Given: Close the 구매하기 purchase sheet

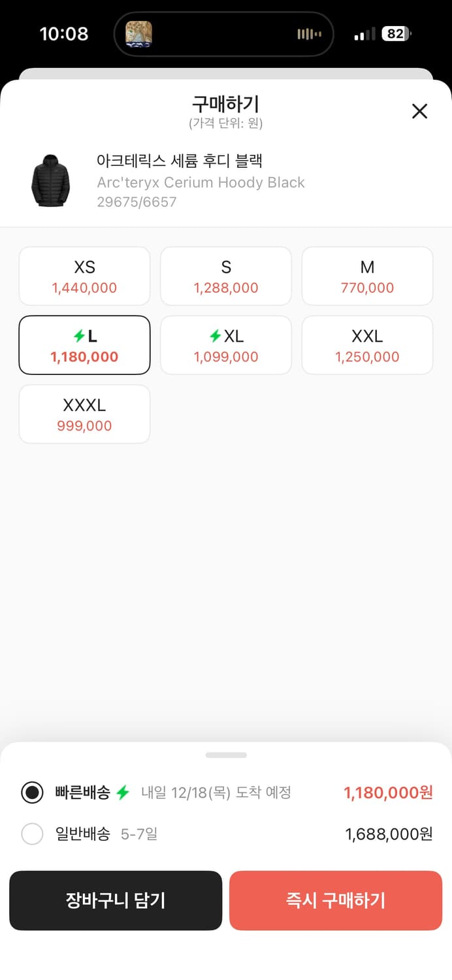Looking at the screenshot, I should pos(419,111).
